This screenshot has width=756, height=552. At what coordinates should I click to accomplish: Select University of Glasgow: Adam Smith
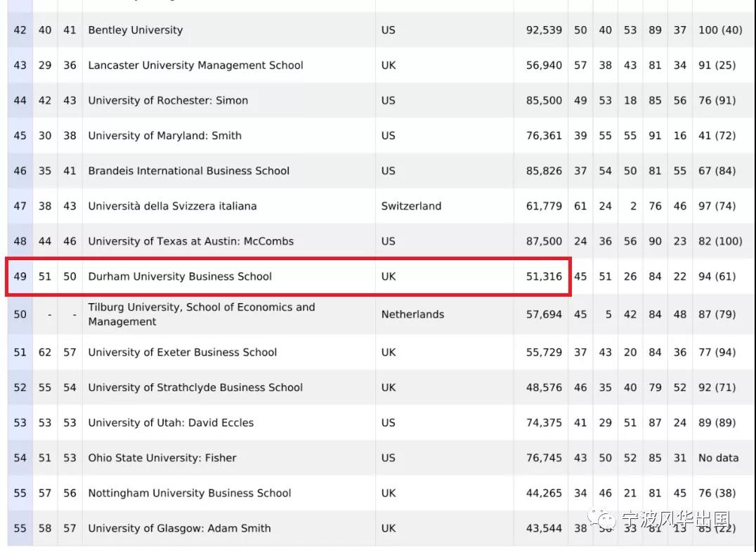click(x=179, y=528)
